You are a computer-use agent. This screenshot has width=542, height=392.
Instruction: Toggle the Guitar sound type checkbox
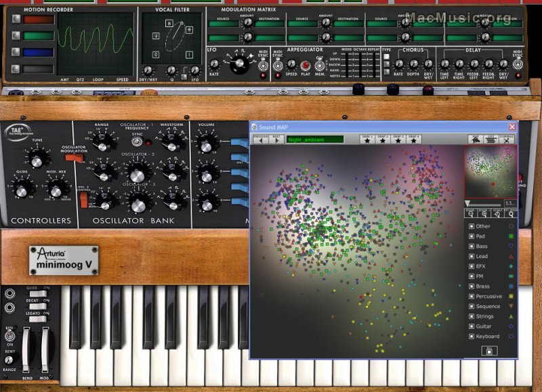pos(471,326)
